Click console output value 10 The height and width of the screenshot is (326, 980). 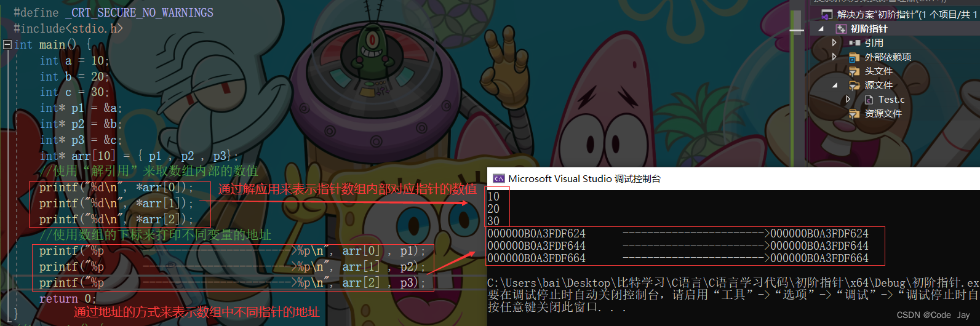(x=493, y=197)
